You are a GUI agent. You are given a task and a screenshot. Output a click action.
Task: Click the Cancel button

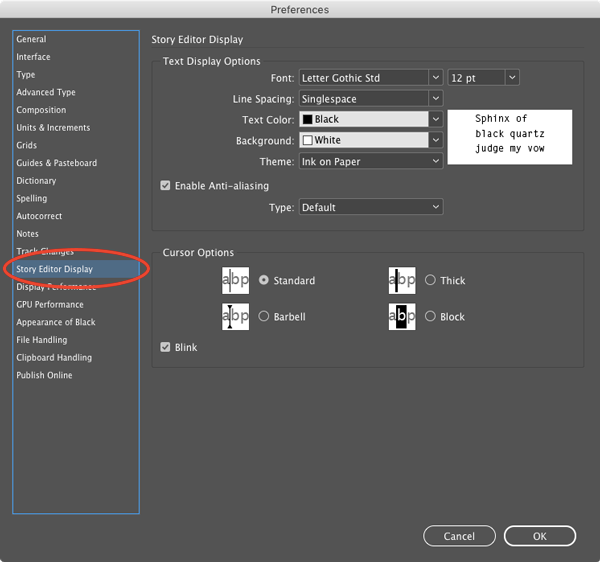(x=459, y=536)
